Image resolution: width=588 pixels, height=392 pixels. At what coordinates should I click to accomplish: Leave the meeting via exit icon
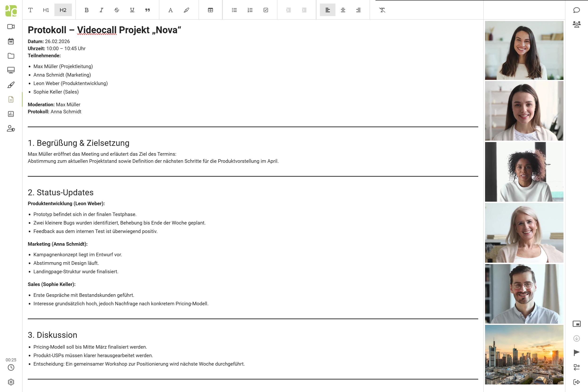(x=576, y=382)
